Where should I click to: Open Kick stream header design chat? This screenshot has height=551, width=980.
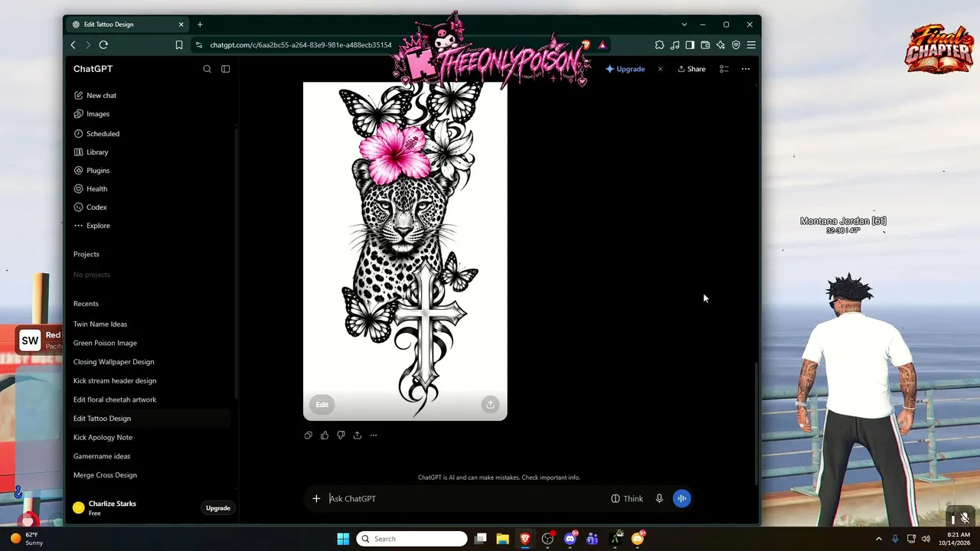(x=115, y=381)
